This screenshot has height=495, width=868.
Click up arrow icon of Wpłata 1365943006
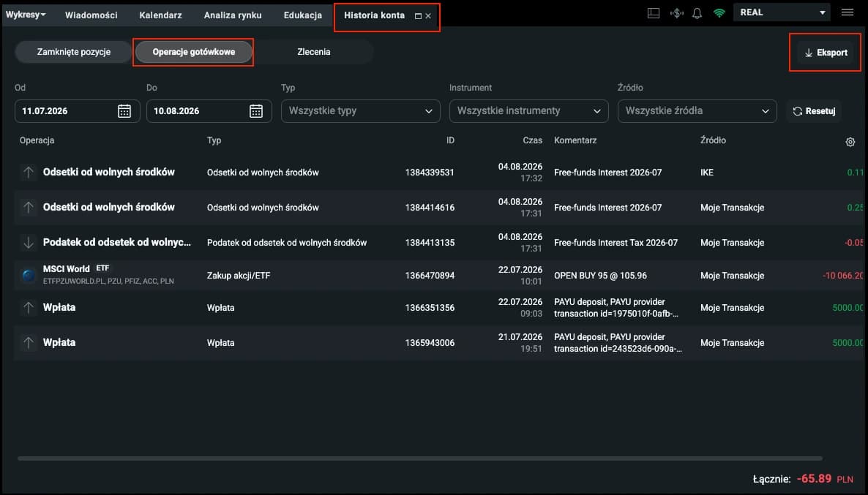point(29,343)
